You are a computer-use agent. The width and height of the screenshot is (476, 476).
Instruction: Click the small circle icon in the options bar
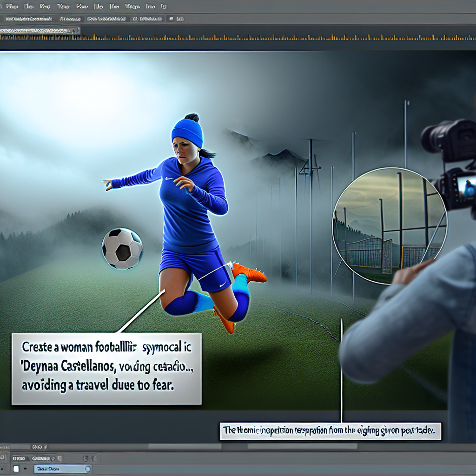171,19
